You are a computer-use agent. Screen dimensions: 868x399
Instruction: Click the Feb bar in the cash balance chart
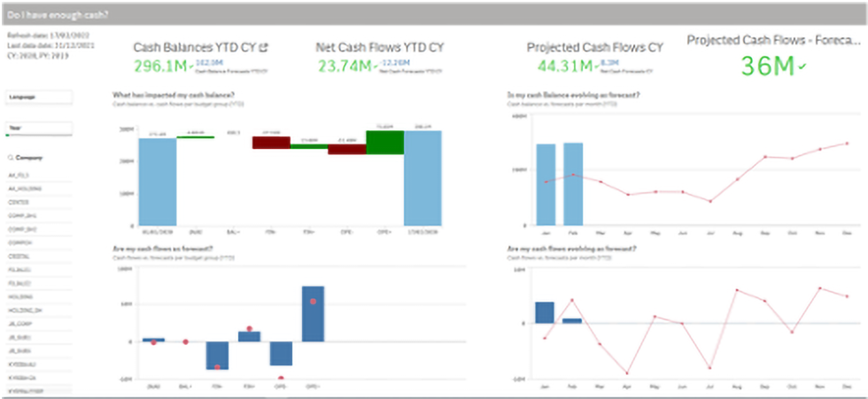pos(573,184)
